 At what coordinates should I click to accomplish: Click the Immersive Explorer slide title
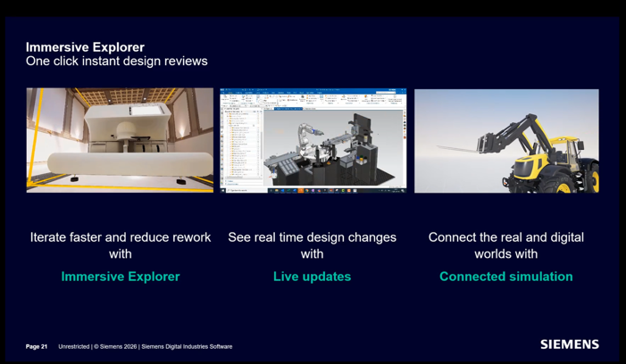[x=85, y=47]
